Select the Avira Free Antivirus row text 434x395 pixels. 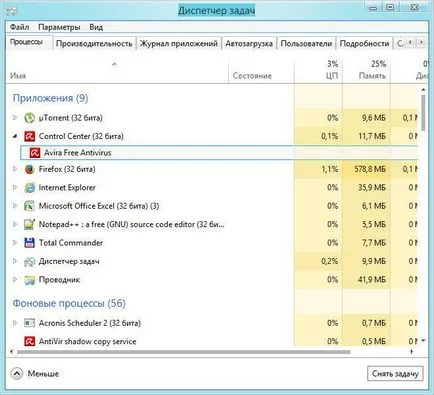coord(78,153)
